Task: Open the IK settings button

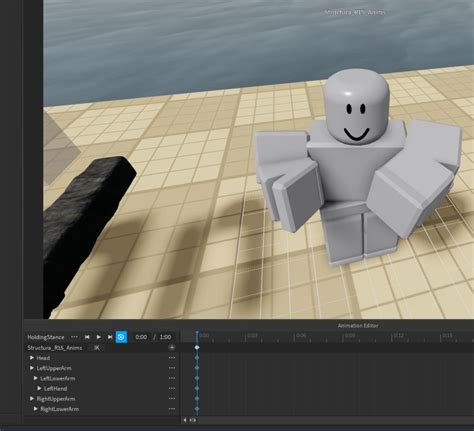Action: pyautogui.click(x=97, y=348)
